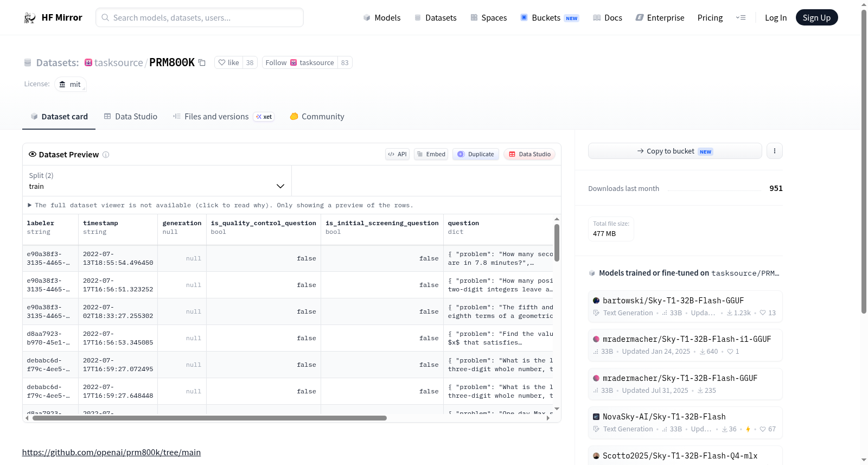Image resolution: width=868 pixels, height=465 pixels.
Task: Click the Datasets breadcrumb label
Action: [58, 62]
